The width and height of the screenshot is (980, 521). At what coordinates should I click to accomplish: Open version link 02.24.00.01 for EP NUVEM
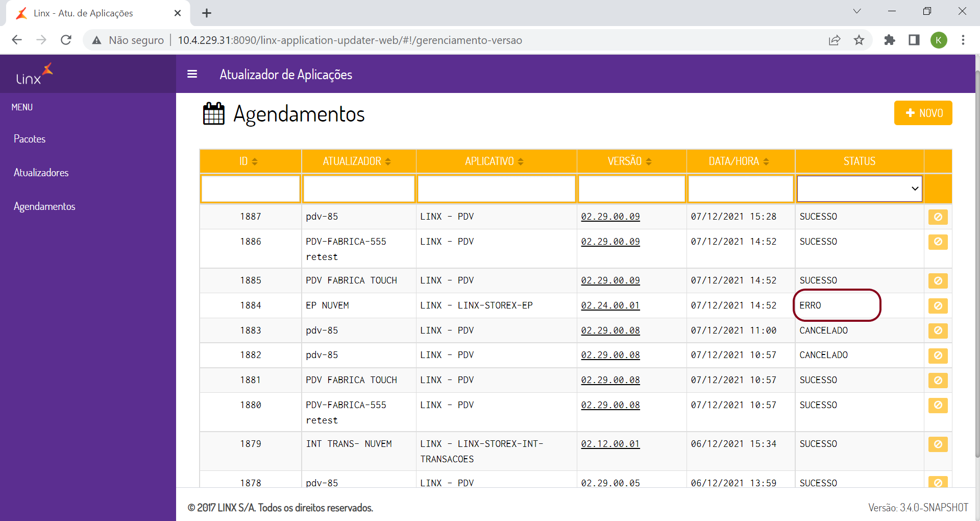(610, 305)
